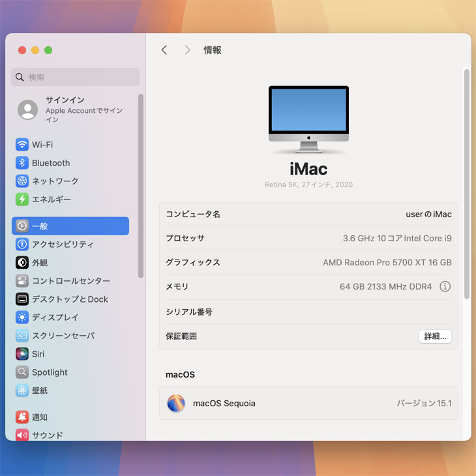
Task: Open Wi-Fi settings icon in sidebar
Action: [x=22, y=145]
